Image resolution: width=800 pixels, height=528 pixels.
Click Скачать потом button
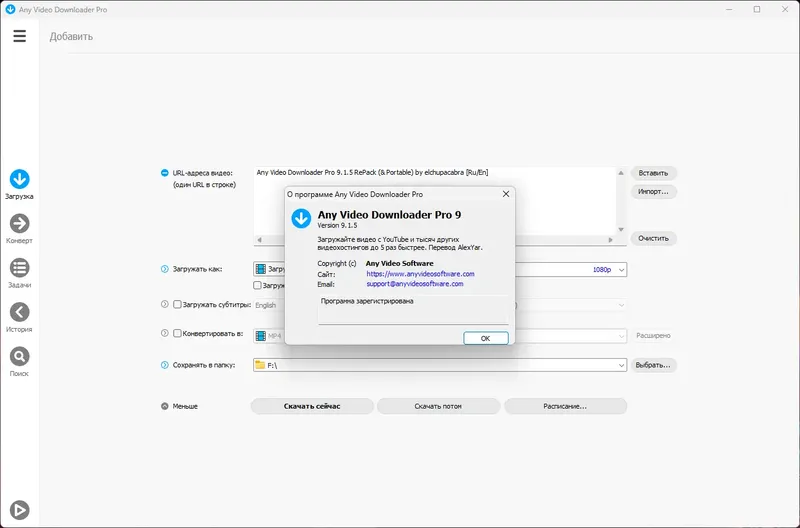[438, 406]
